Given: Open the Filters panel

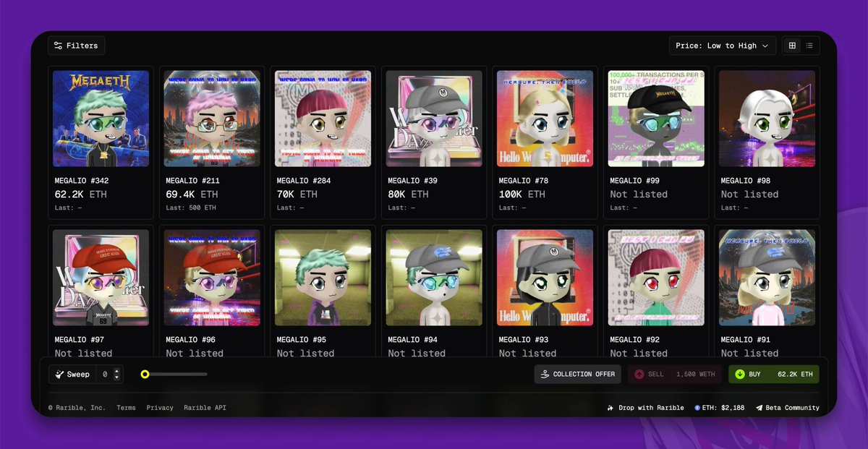Looking at the screenshot, I should pos(77,46).
